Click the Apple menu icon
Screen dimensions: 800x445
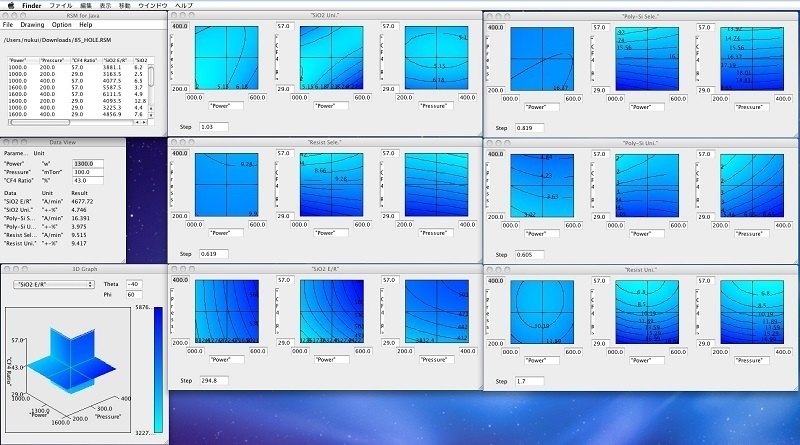10,5
